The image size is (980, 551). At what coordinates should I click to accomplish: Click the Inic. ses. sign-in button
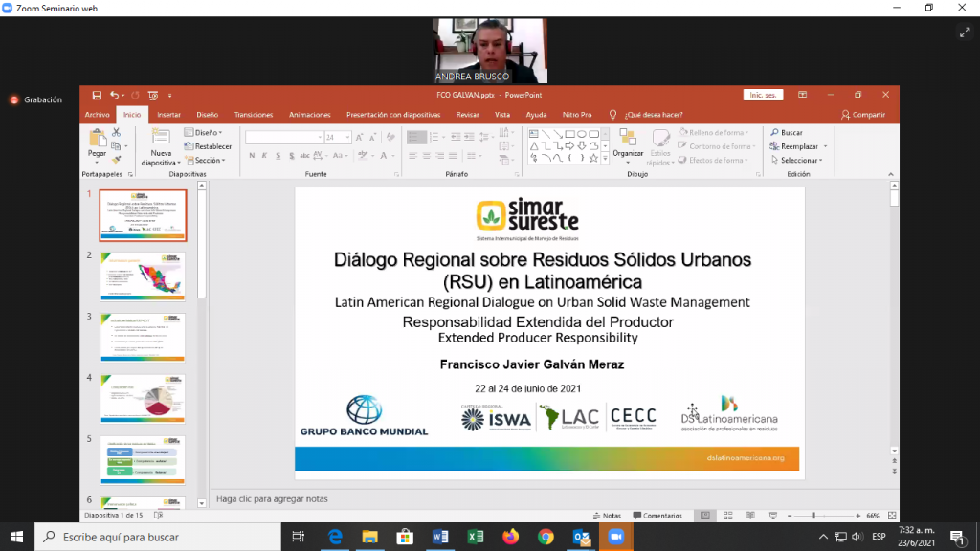[763, 95]
